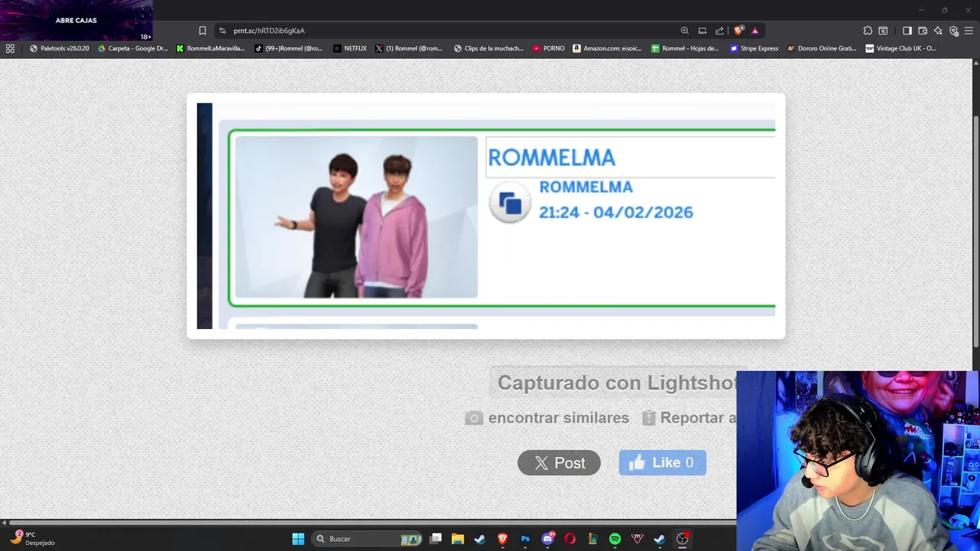The image size is (980, 551).
Task: Open the browser extensions puzzle icon
Action: [867, 31]
